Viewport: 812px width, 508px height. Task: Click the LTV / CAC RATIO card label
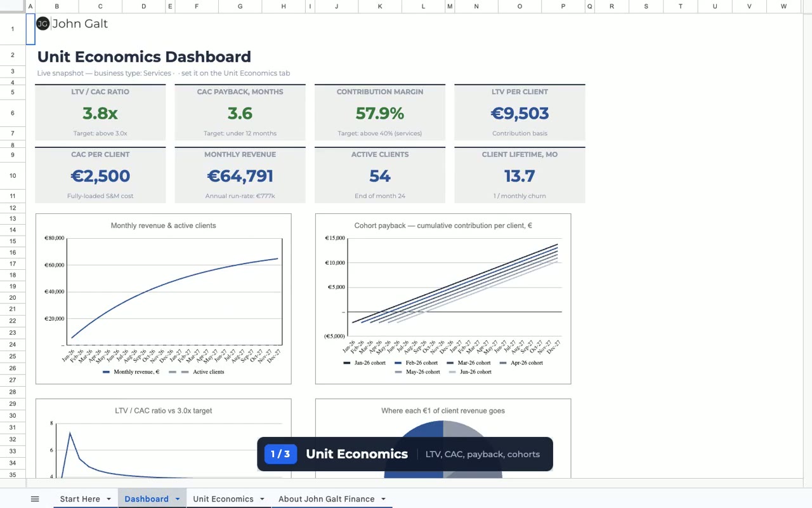100,92
